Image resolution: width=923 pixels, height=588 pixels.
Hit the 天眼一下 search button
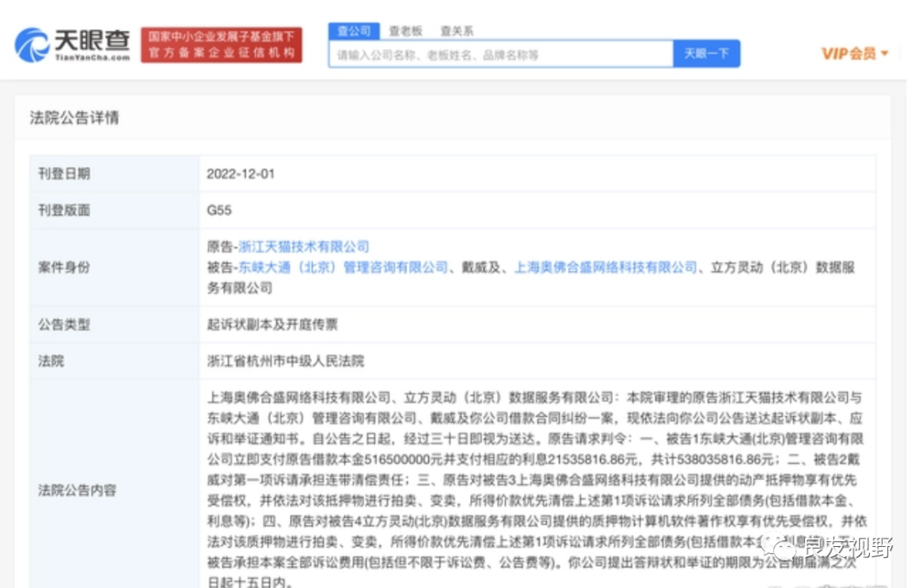pyautogui.click(x=707, y=54)
